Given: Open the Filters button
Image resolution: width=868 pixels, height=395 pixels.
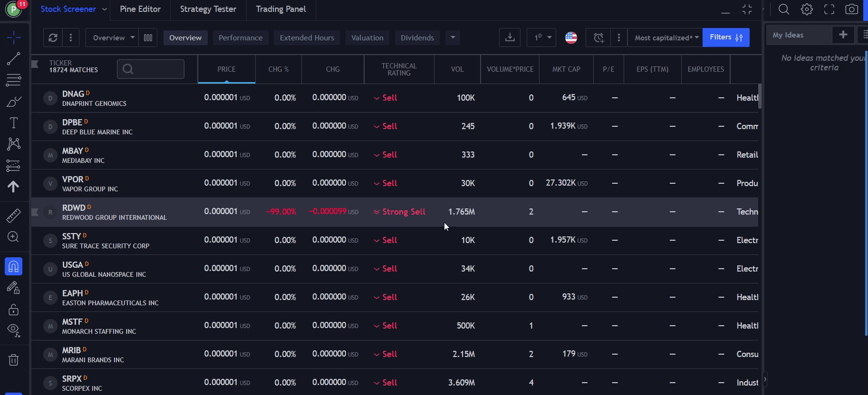Looking at the screenshot, I should [x=726, y=38].
